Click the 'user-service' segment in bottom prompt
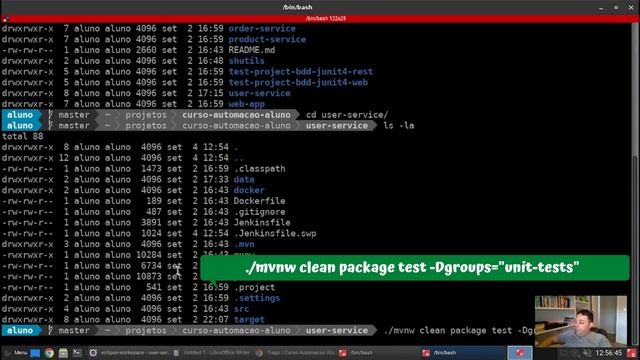Screen dimensions: 640x360 tap(337, 331)
